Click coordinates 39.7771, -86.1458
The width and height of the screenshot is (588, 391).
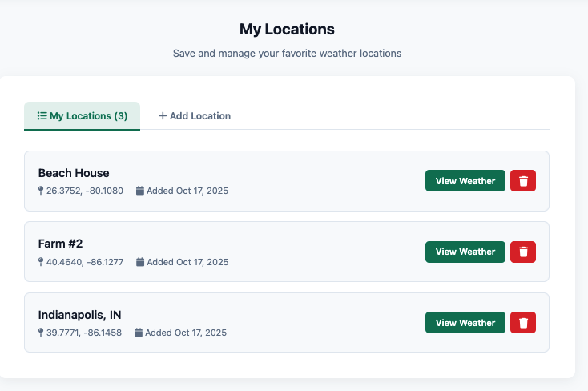[x=84, y=333]
